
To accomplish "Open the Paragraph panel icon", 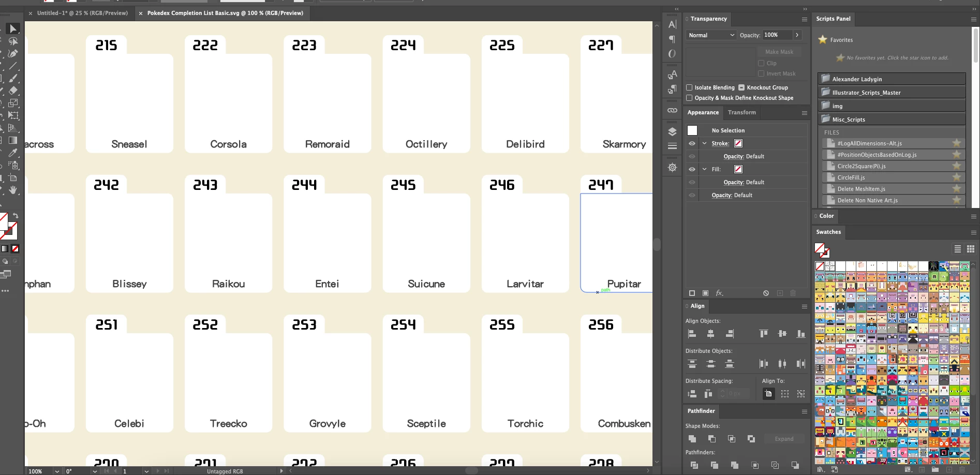I will pos(672,39).
